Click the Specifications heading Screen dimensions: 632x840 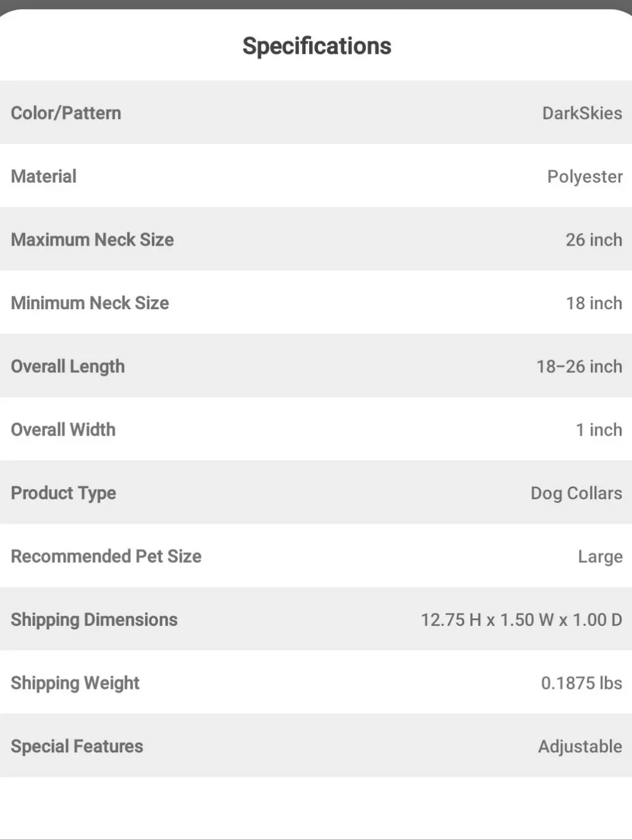point(317,46)
